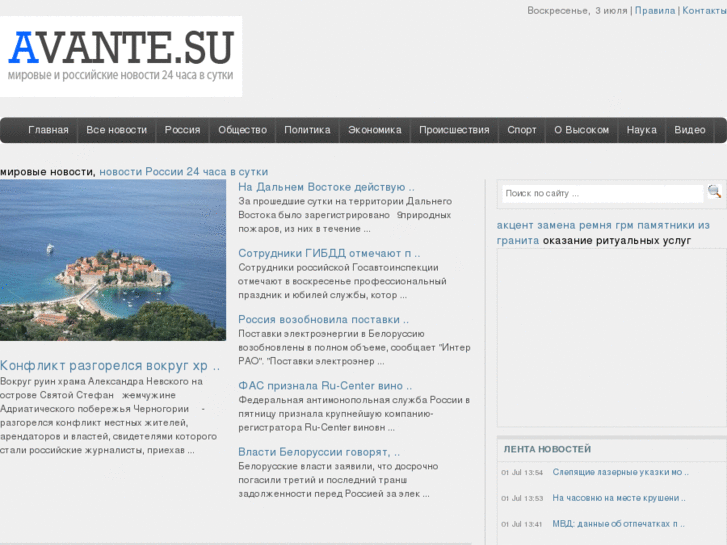Open news feed item Слепящие лазерные указки
This screenshot has height=545, width=727.
click(x=620, y=472)
